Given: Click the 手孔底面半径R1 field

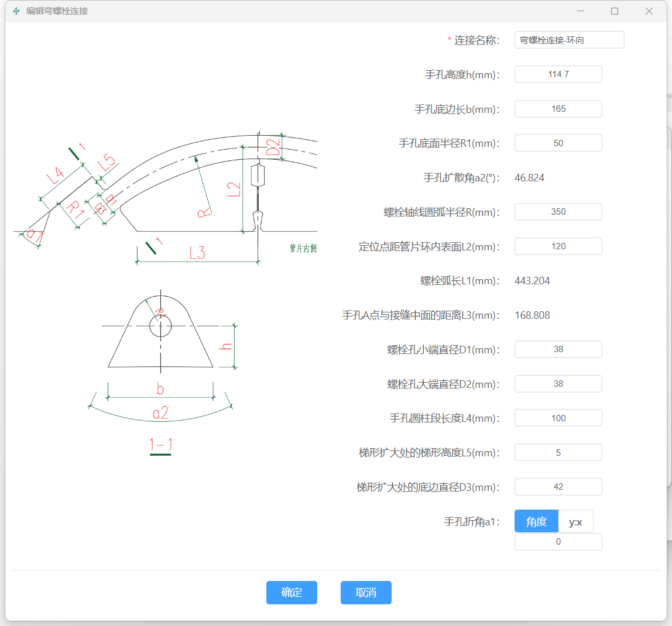Looking at the screenshot, I should tap(558, 143).
